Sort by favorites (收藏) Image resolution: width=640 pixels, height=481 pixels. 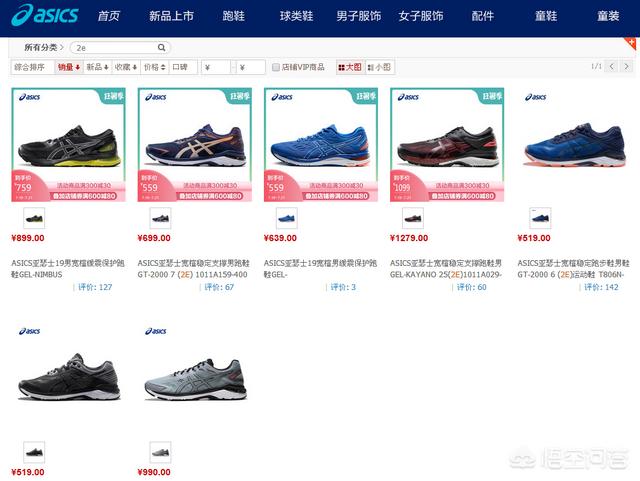click(126, 67)
